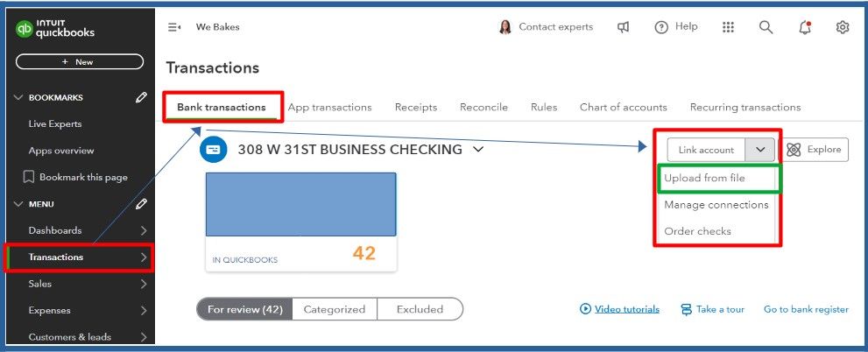This screenshot has width=868, height=352.
Task: Click the Help label
Action: tap(687, 26)
